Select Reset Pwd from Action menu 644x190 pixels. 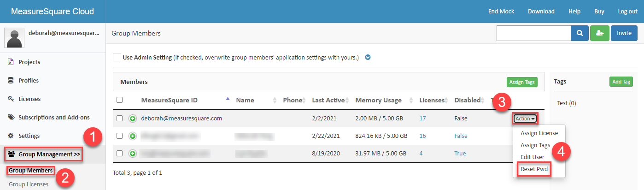pos(534,169)
